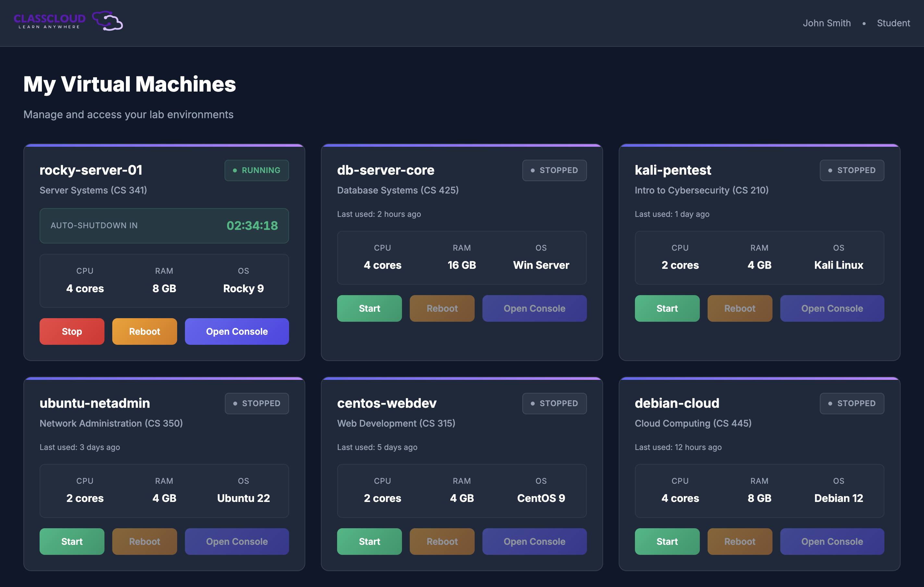Click the auto-shutdown countdown timer

[x=251, y=226]
